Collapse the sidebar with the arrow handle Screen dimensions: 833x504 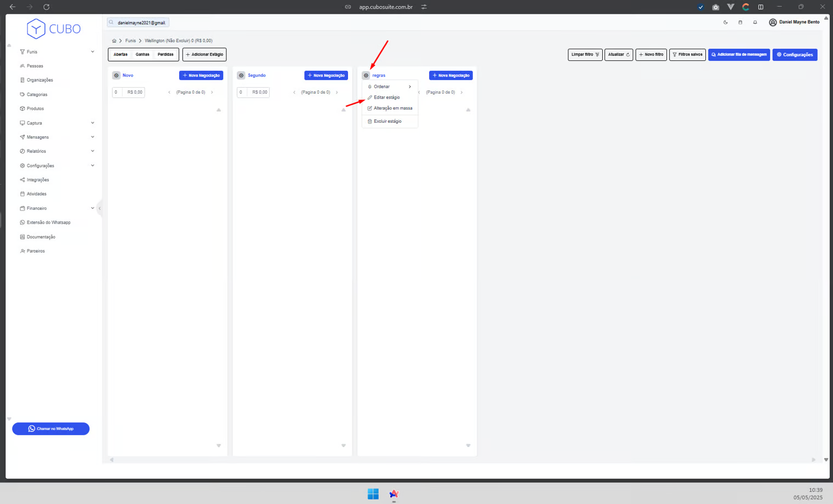[99, 208]
